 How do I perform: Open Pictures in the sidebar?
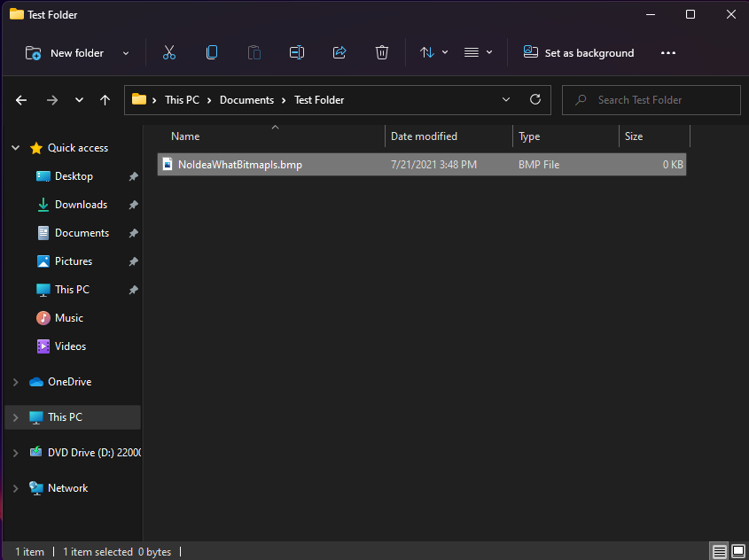pyautogui.click(x=70, y=261)
